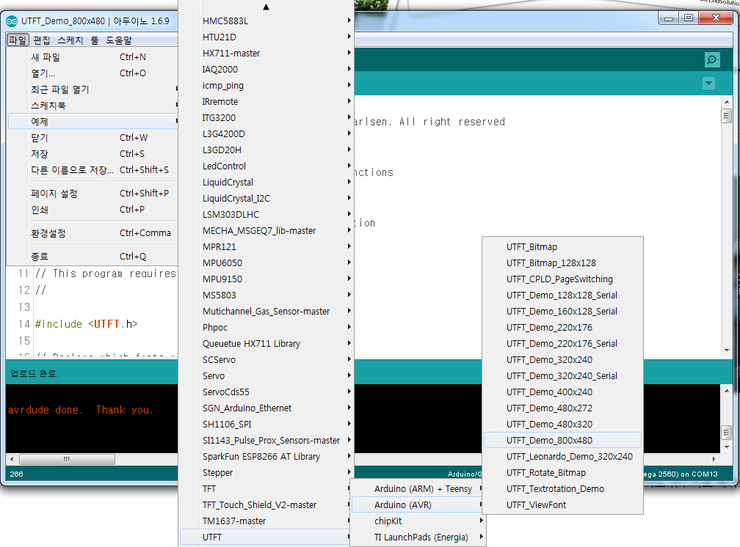Select UTFT_Rotate_Bitmap example

click(x=563, y=472)
